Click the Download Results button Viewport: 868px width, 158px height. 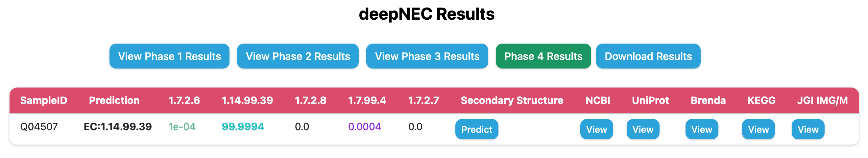click(648, 56)
